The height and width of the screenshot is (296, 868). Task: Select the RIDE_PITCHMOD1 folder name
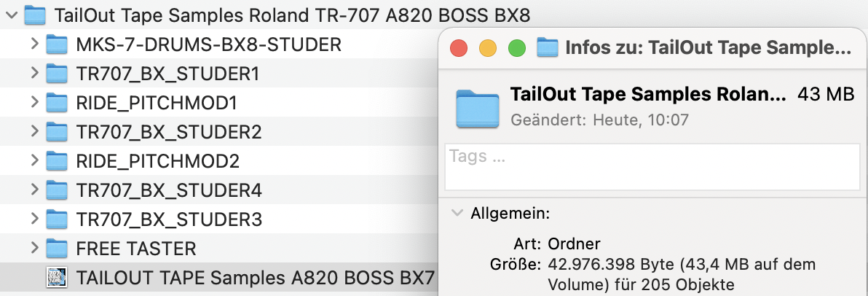(157, 104)
